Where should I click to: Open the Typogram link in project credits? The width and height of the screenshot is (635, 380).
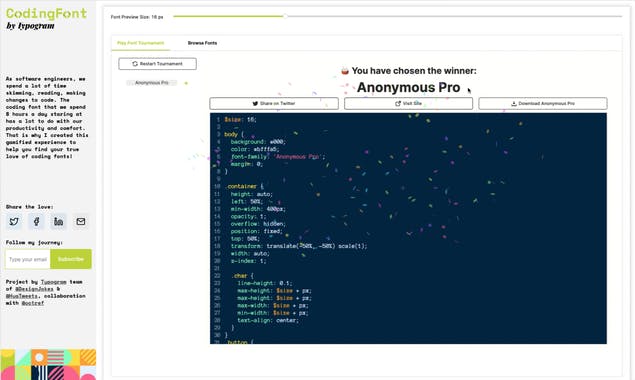click(x=53, y=282)
